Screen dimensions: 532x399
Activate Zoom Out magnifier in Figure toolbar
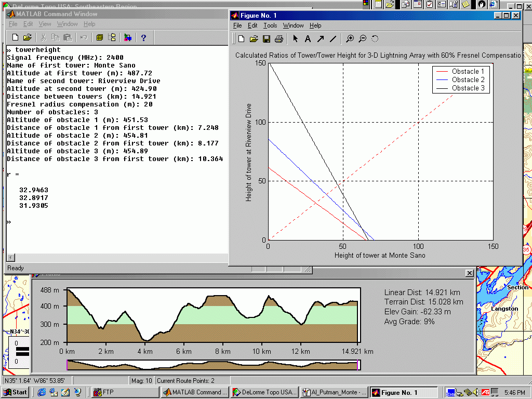pos(362,38)
